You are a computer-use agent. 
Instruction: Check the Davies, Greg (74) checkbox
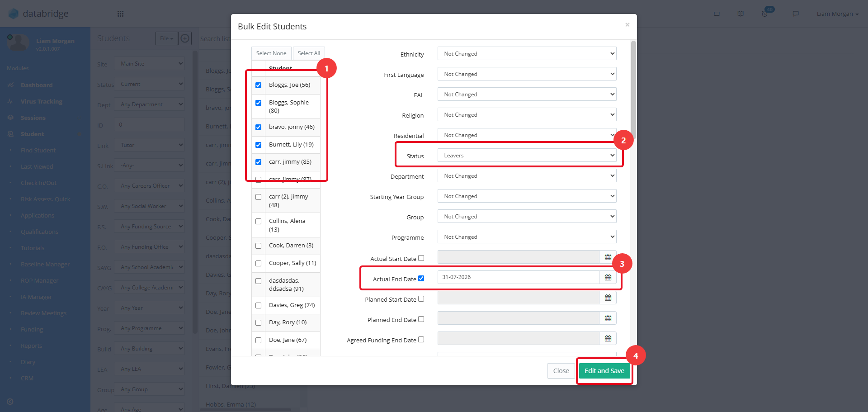pos(258,305)
